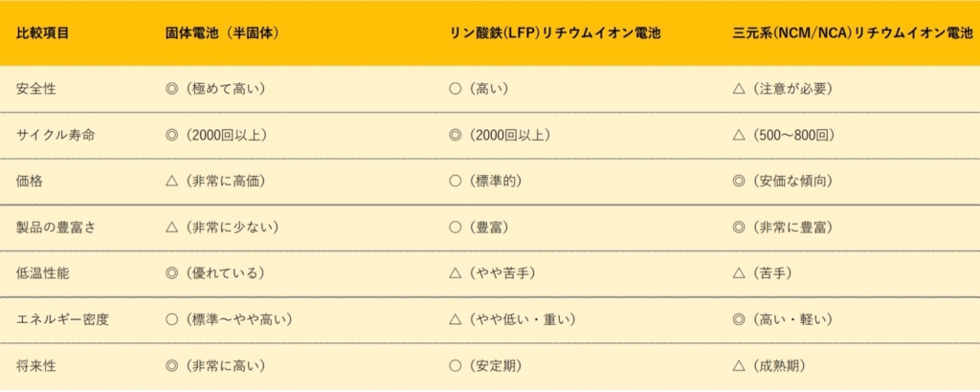
Task: Click the ○（安定期） cell
Action: point(486,366)
